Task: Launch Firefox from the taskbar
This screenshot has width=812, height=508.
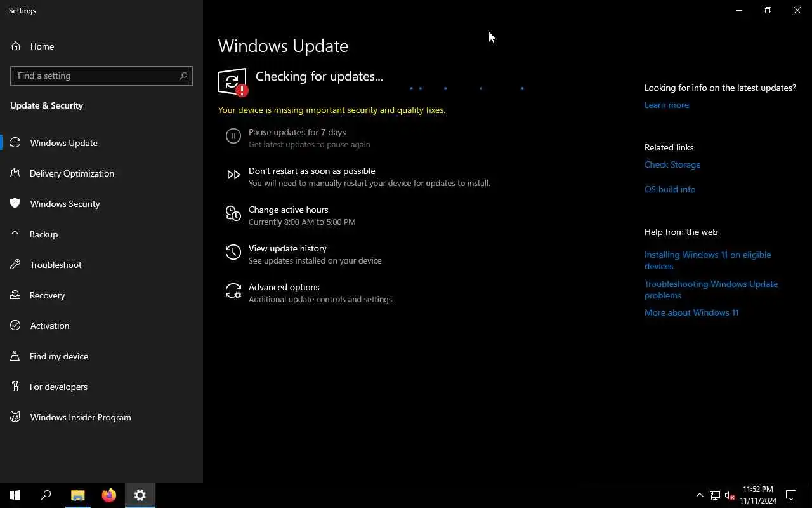Action: click(x=109, y=495)
